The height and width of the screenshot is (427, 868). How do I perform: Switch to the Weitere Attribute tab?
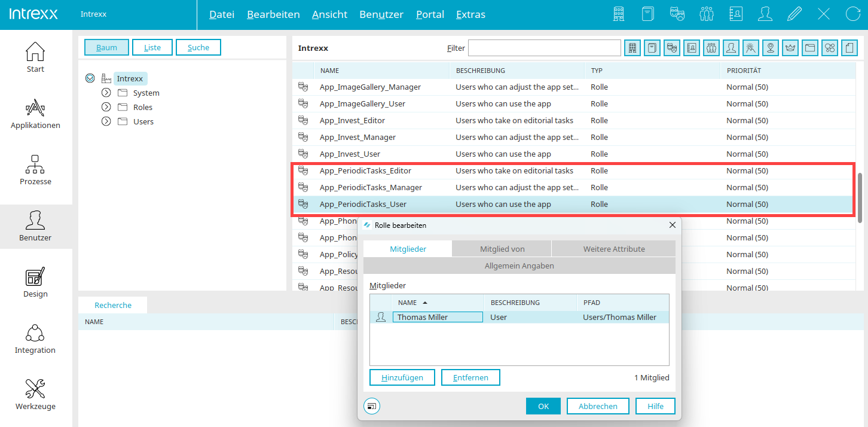tap(613, 249)
